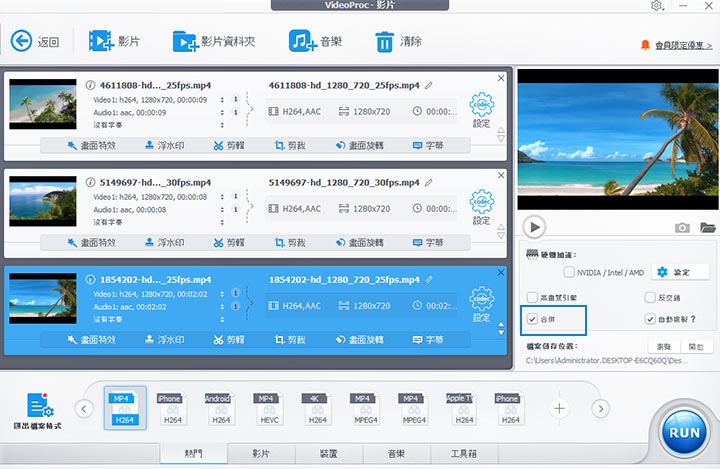
Task: Remove 5149697-hd video with its X
Action: click(501, 175)
